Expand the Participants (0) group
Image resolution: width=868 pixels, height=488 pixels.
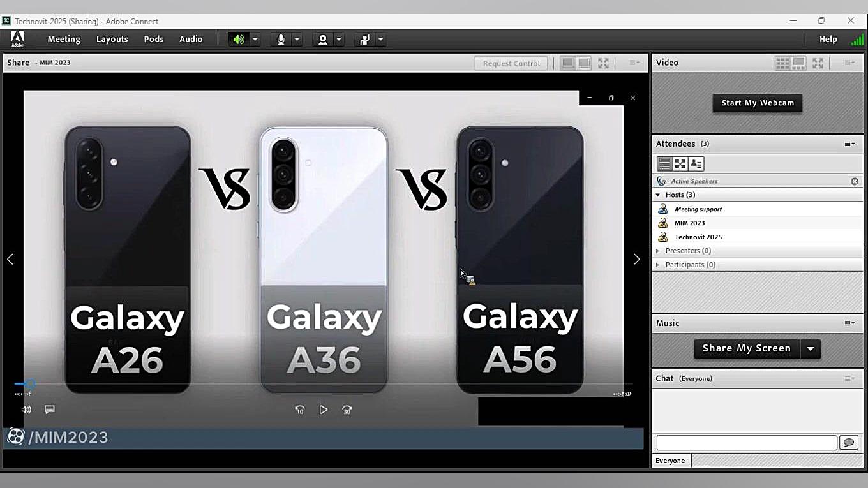coord(658,265)
